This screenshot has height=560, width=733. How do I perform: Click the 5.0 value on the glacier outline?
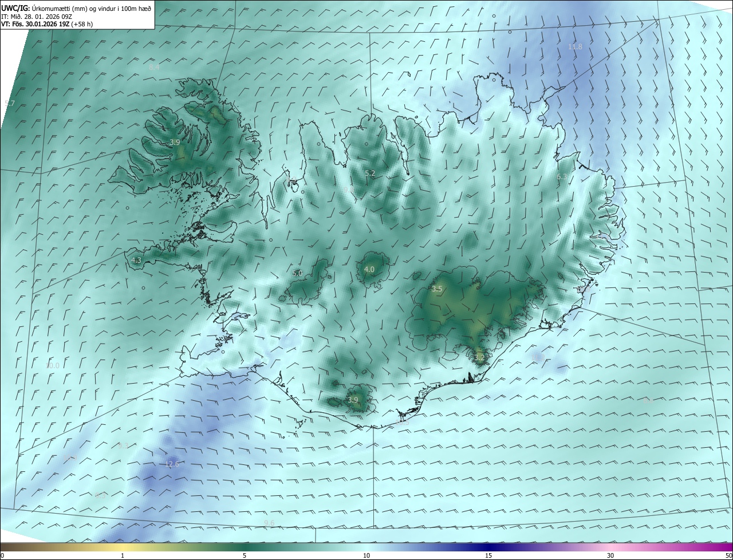pos(297,274)
